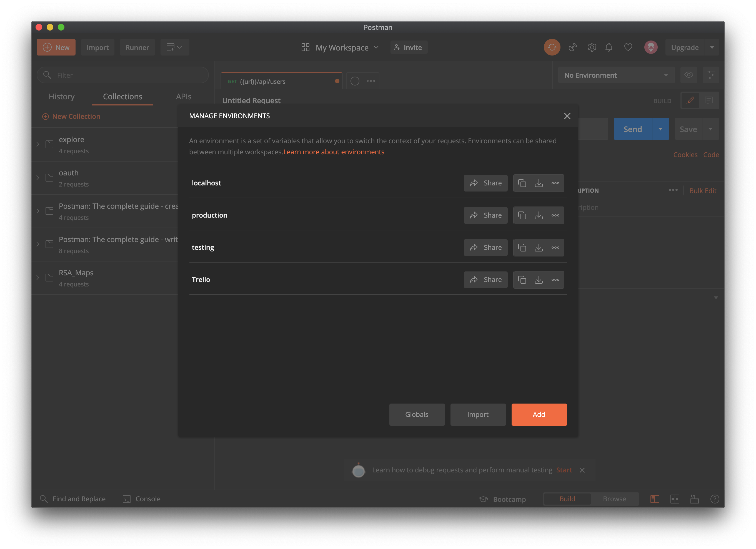Switch to the History tab
Image resolution: width=756 pixels, height=549 pixels.
62,97
